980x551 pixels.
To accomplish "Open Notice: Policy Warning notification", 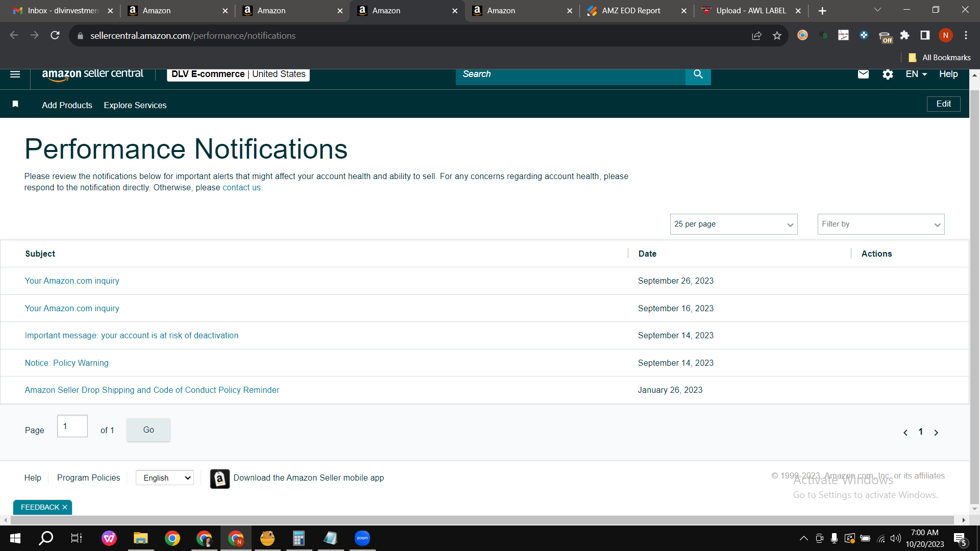I will 66,363.
